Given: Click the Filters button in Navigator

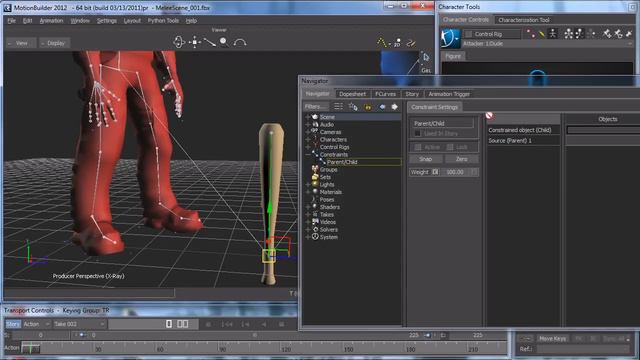Looking at the screenshot, I should click(316, 107).
